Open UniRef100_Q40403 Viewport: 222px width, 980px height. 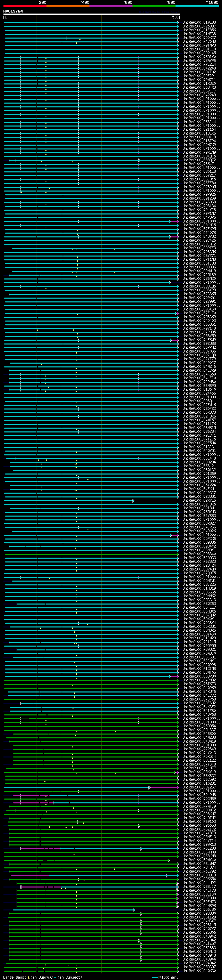click(x=199, y=320)
